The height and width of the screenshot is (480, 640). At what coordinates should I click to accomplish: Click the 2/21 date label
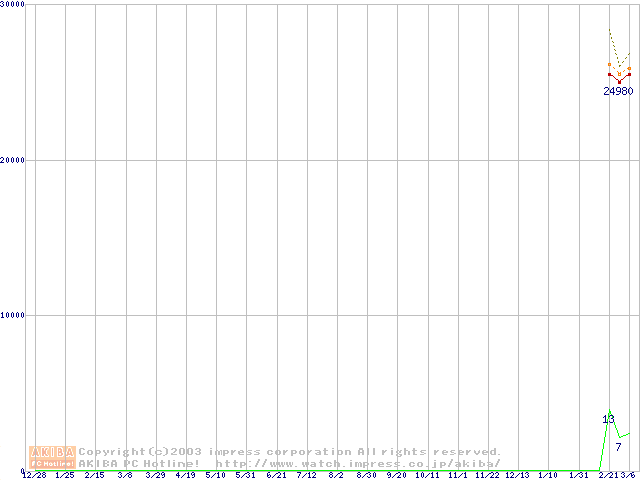[x=608, y=475]
